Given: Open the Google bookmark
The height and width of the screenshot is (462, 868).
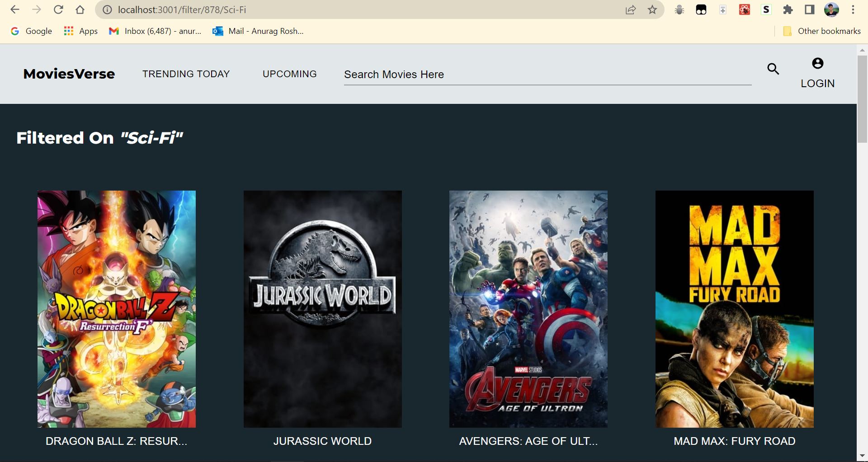Looking at the screenshot, I should (x=31, y=31).
